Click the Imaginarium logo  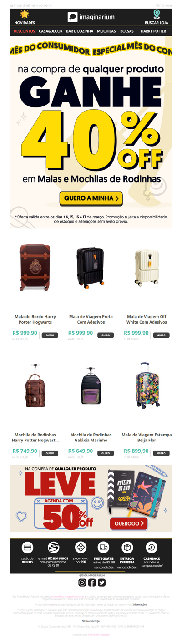(91, 17)
